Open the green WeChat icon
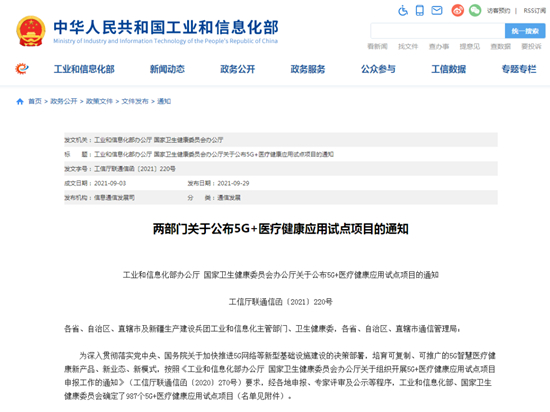This screenshot has width=550, height=412. [475, 10]
